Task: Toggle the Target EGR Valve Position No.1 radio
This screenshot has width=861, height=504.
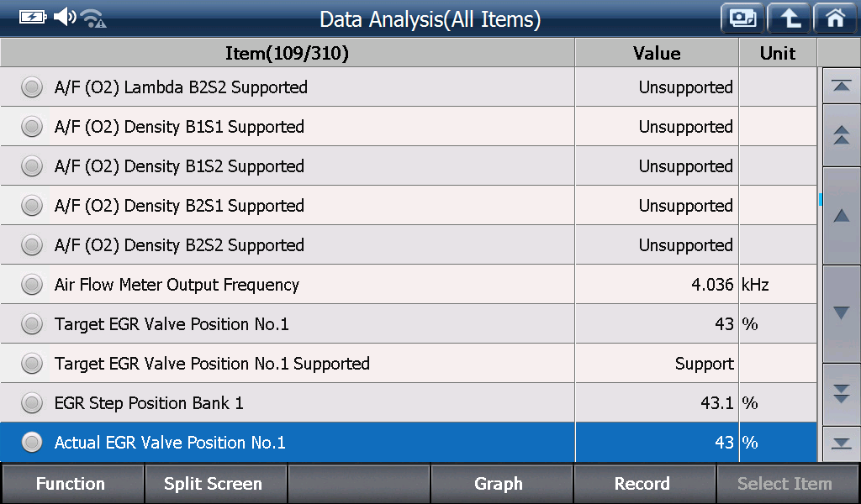Action: point(32,323)
